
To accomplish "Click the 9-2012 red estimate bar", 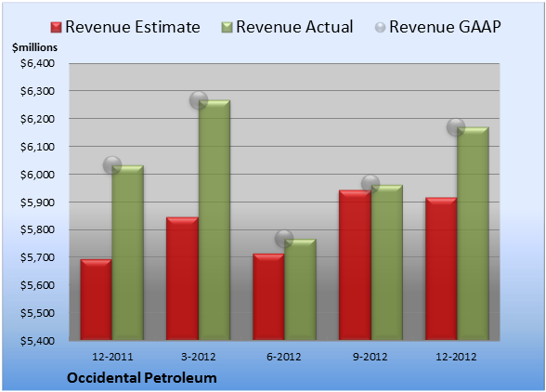I will (355, 265).
